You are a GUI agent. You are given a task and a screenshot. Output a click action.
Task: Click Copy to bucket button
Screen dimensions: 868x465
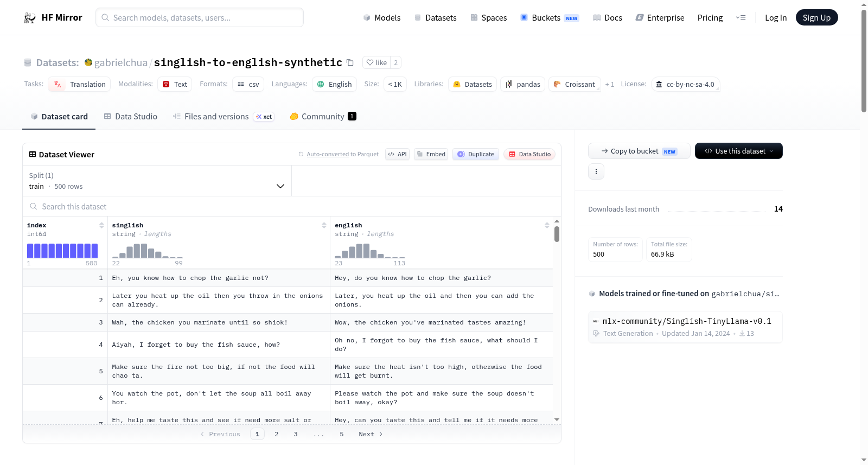pyautogui.click(x=639, y=151)
